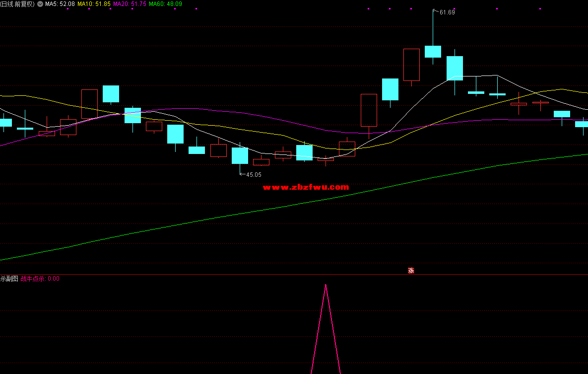Click the red 涨 marker icon
Screen dimensions: 588x374
pos(411,271)
